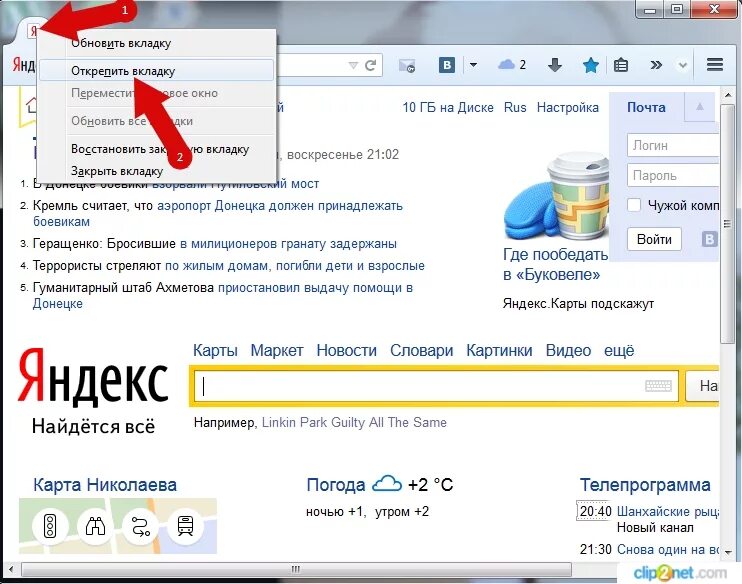The height and width of the screenshot is (584, 742).
Task: Open the downloads arrow icon
Action: click(555, 65)
